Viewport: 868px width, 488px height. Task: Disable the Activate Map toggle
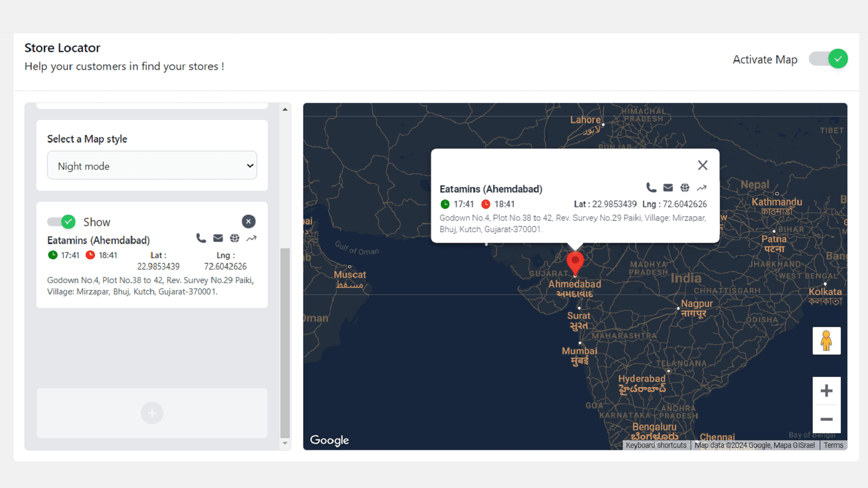point(828,59)
